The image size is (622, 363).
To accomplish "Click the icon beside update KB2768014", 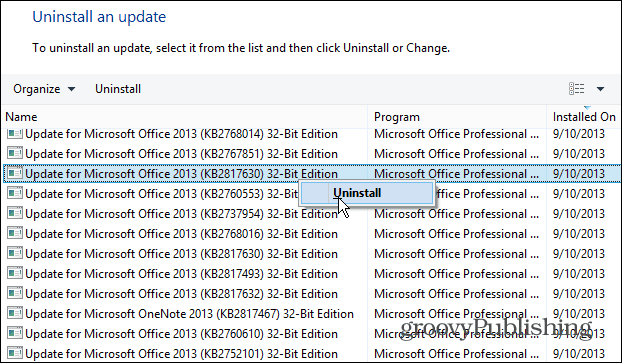I will pos(15,134).
